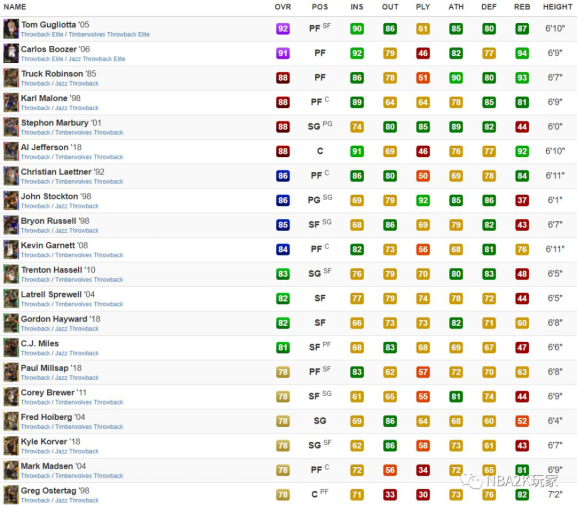Click Bryon Russell '98 card thumbnail
Viewport: 577px width, 506px height.
[11, 225]
